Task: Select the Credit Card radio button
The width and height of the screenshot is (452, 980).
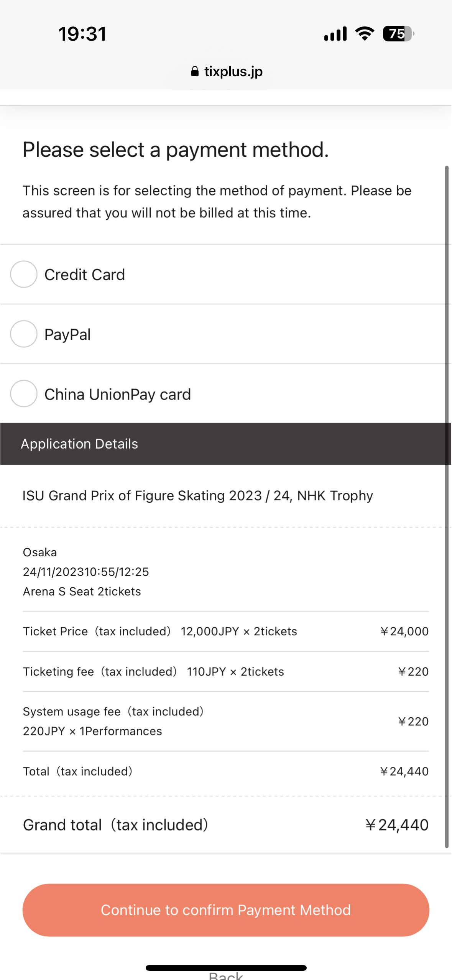Action: 24,274
